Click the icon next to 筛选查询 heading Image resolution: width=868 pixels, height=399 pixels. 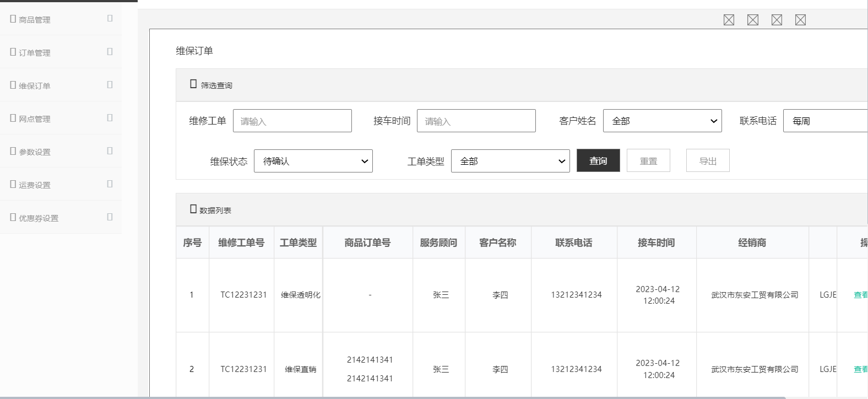click(x=193, y=84)
